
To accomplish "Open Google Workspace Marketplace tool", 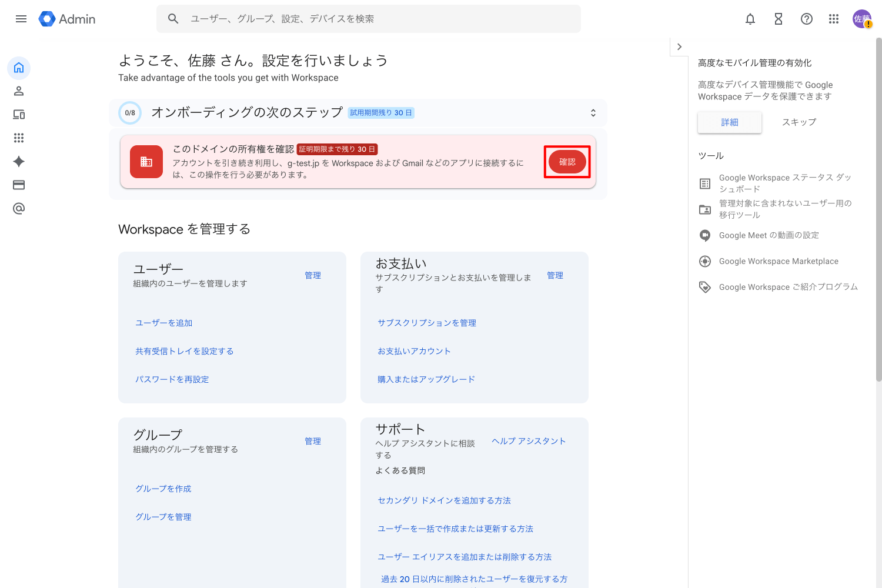I will point(779,261).
